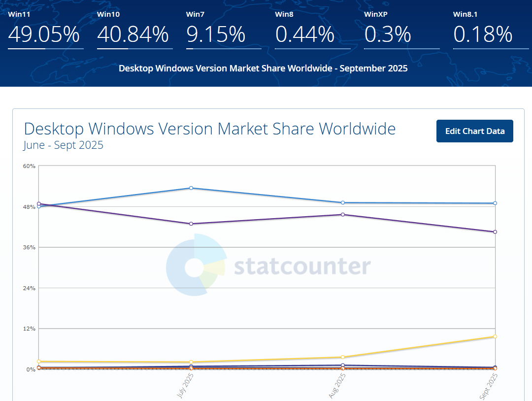Click the yellow line's Aug 2025 data point
Screen dimensions: 532x401
343,357
